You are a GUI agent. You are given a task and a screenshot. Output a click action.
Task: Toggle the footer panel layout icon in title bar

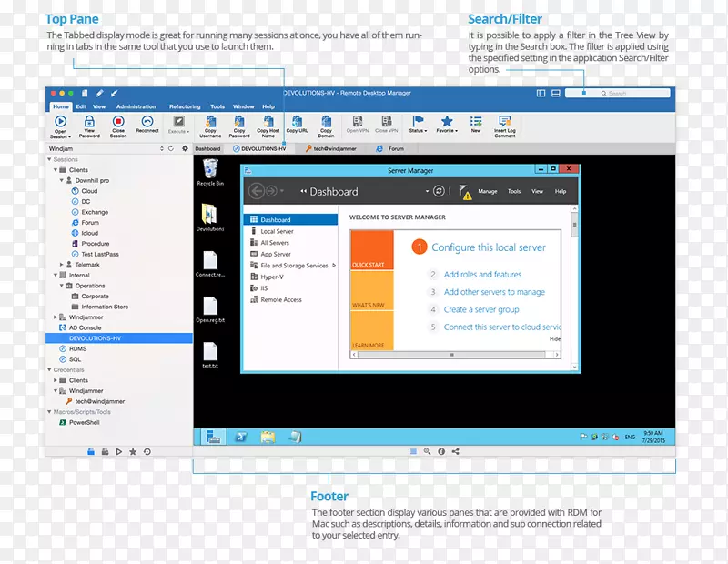tap(555, 93)
